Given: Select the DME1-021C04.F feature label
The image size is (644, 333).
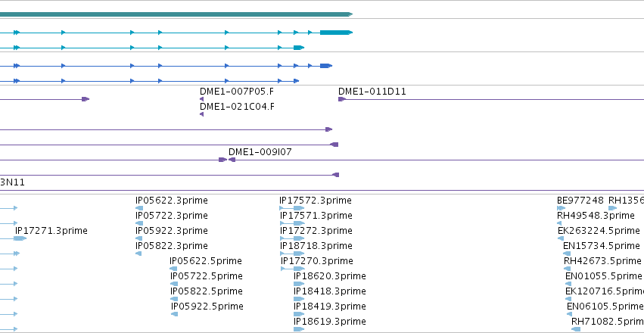Looking at the screenshot, I should coord(237,107).
